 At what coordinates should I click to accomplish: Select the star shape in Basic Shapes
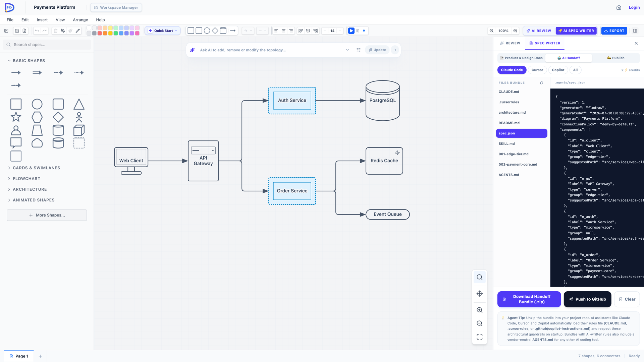(x=16, y=117)
